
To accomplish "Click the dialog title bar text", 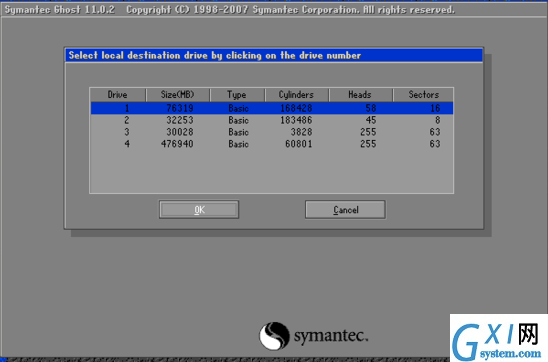I will (x=215, y=56).
